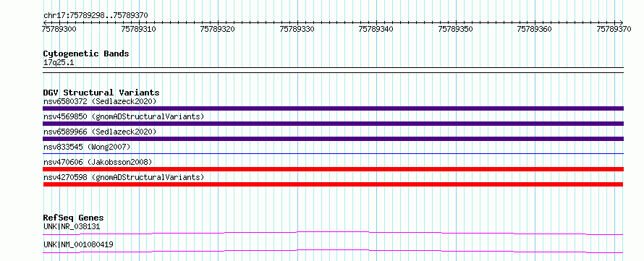Open variant nsv833545 (Wong2007) label

pyautogui.click(x=87, y=147)
